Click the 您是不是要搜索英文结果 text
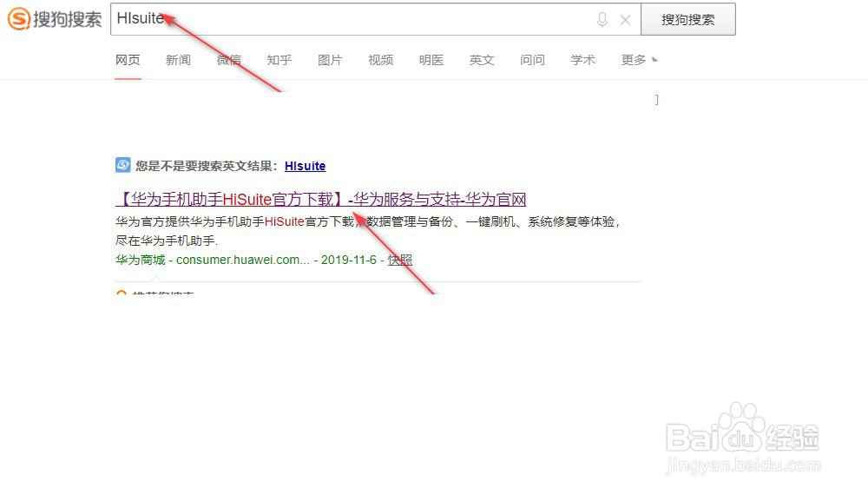 tap(207, 166)
